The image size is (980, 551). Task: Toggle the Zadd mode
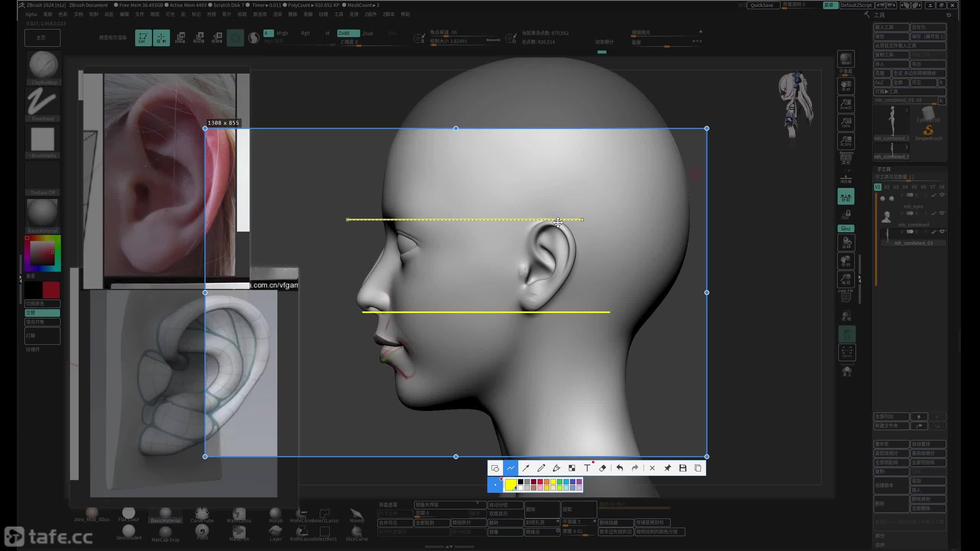348,33
